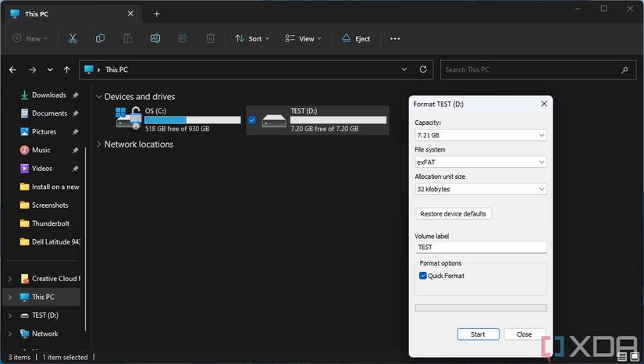Close the Format TEST (D:) dialog
Screen dimensions: 644x364
(x=544, y=104)
